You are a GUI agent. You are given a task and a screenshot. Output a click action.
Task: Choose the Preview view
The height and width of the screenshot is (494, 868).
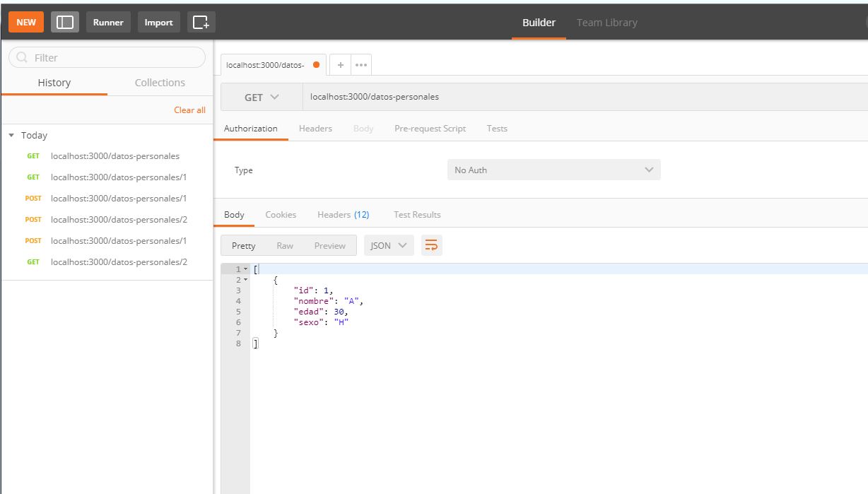pyautogui.click(x=330, y=246)
